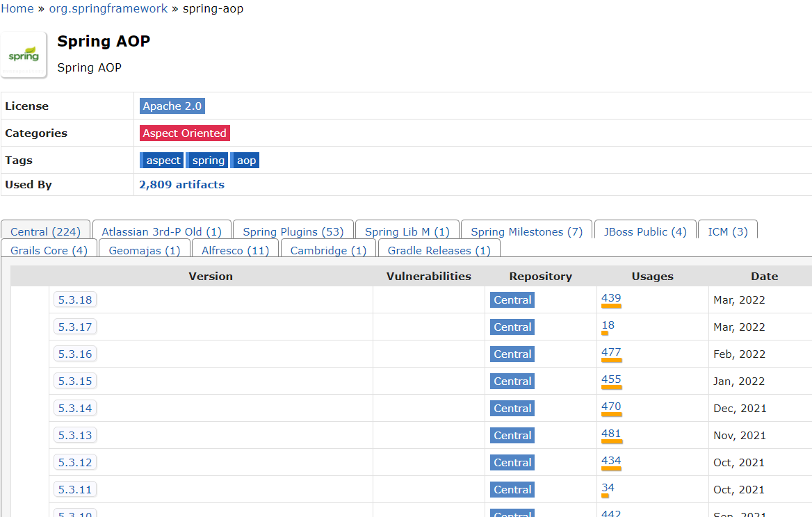Open version 5.3.18
Image resolution: width=812 pixels, height=517 pixels.
75,299
